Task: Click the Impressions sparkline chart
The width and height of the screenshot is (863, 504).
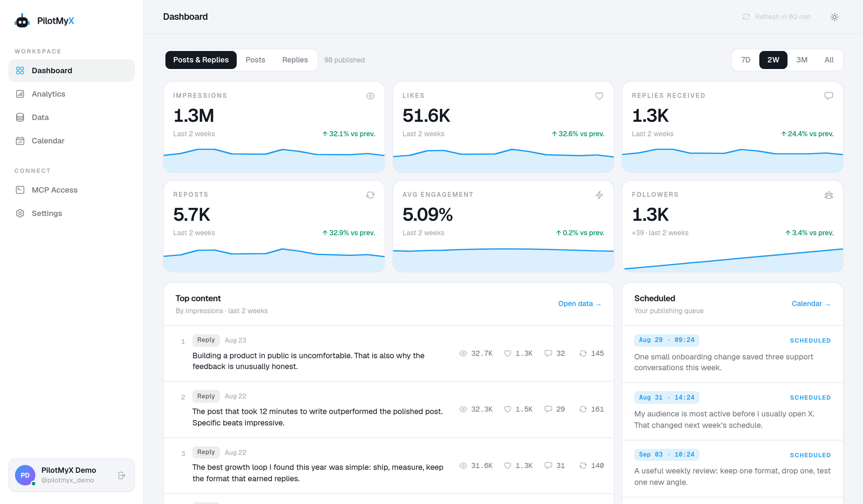Action: pos(274,160)
